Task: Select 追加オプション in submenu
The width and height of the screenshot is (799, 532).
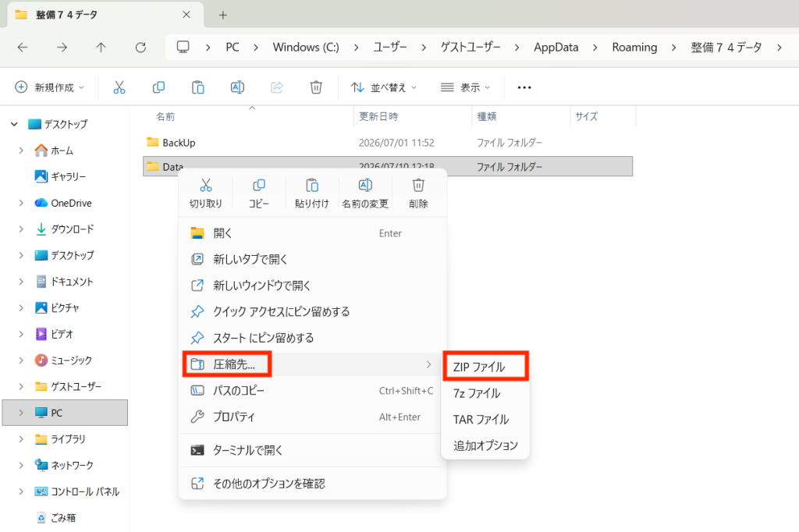Action: click(485, 445)
